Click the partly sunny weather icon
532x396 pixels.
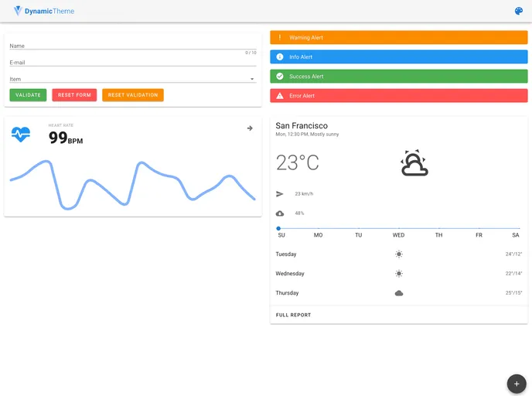(414, 162)
